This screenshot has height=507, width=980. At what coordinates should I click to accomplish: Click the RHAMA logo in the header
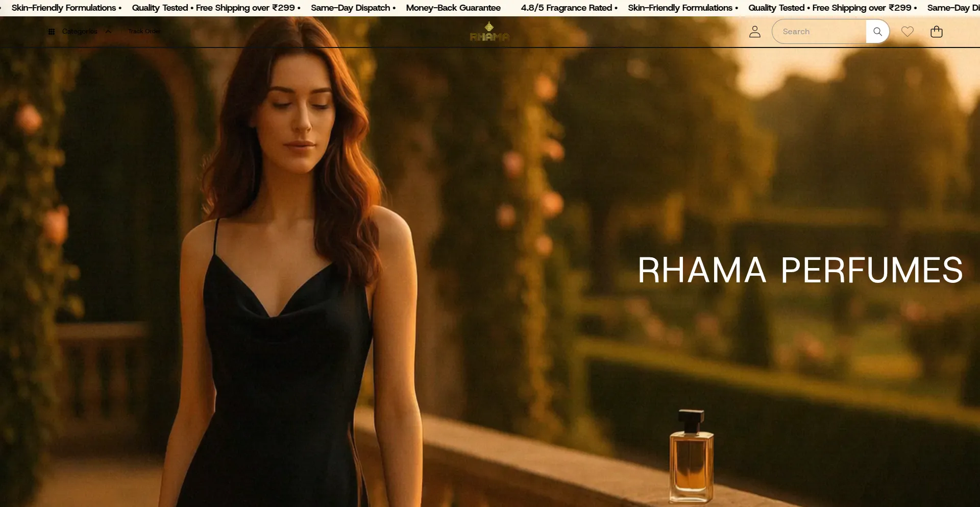click(489, 32)
